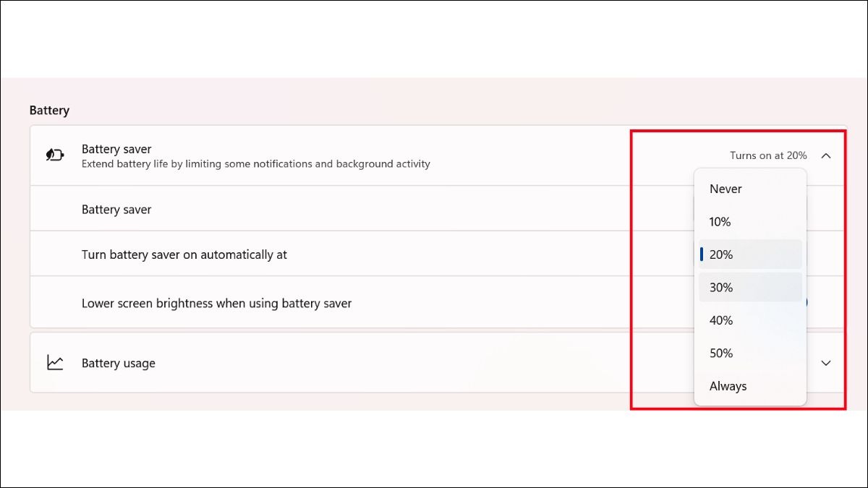
Task: Click the 'Extend battery life' description text
Action: click(255, 164)
